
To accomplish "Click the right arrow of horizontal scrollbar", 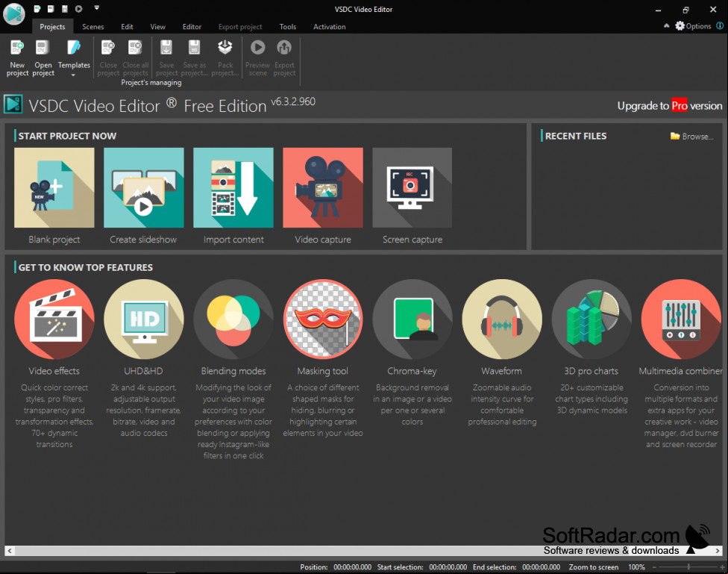I will click(x=718, y=551).
